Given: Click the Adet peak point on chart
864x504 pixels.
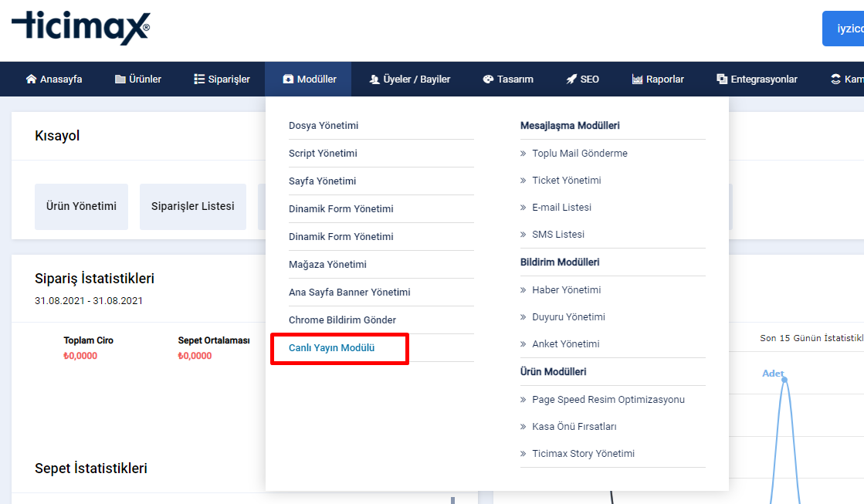Looking at the screenshot, I should 784,380.
